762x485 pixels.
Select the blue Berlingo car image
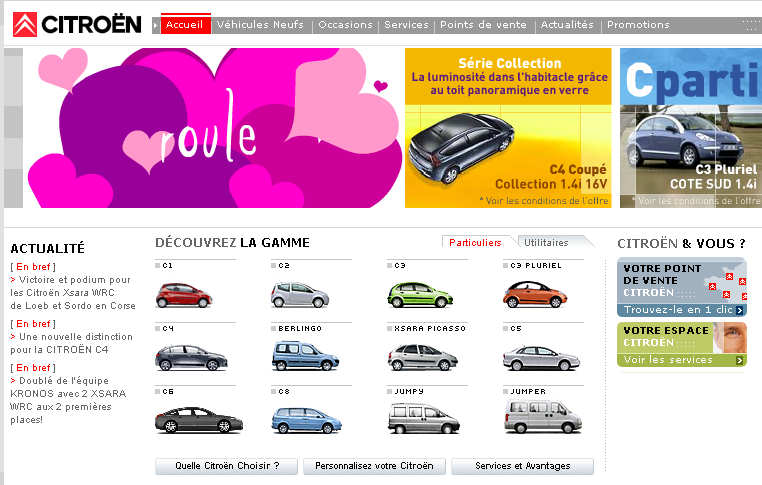tap(305, 356)
